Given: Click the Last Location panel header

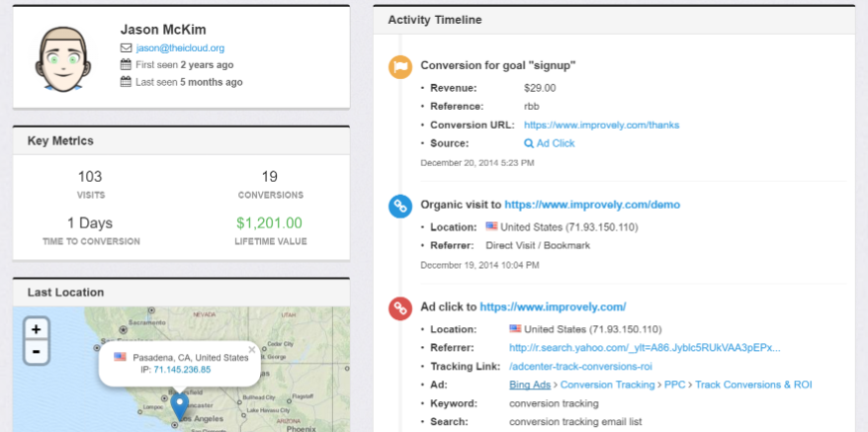Looking at the screenshot, I should pyautogui.click(x=181, y=293).
